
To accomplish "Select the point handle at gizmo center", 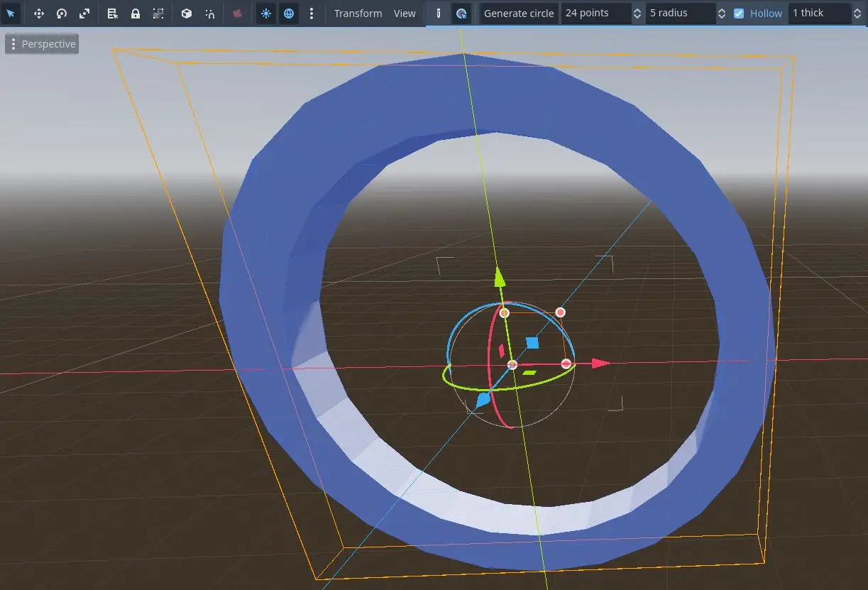I will pyautogui.click(x=512, y=365).
